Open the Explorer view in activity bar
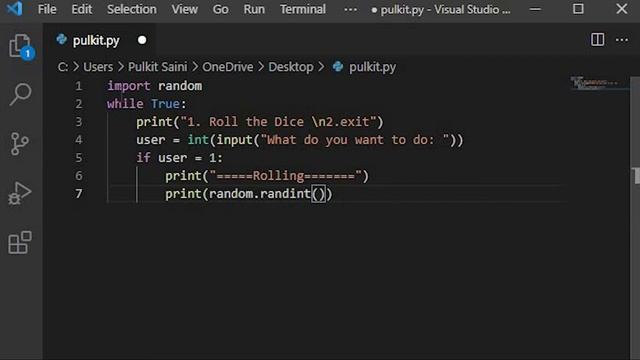 [x=20, y=46]
